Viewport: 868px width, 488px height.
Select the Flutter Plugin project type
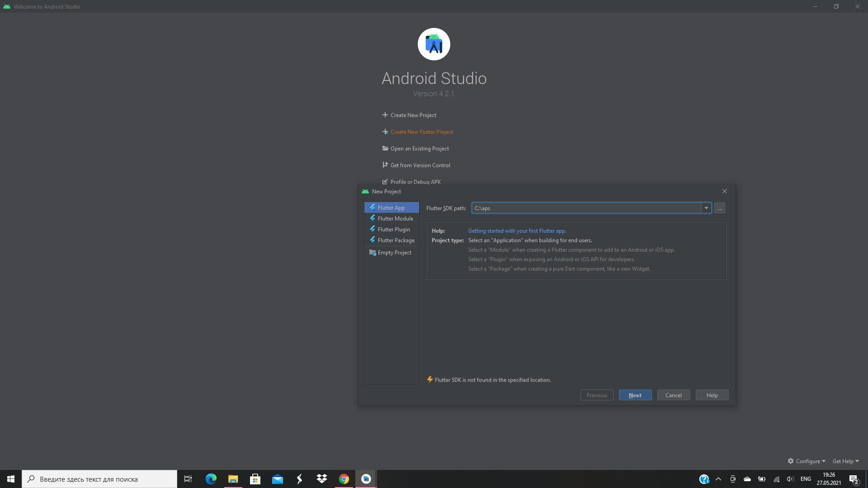click(392, 229)
